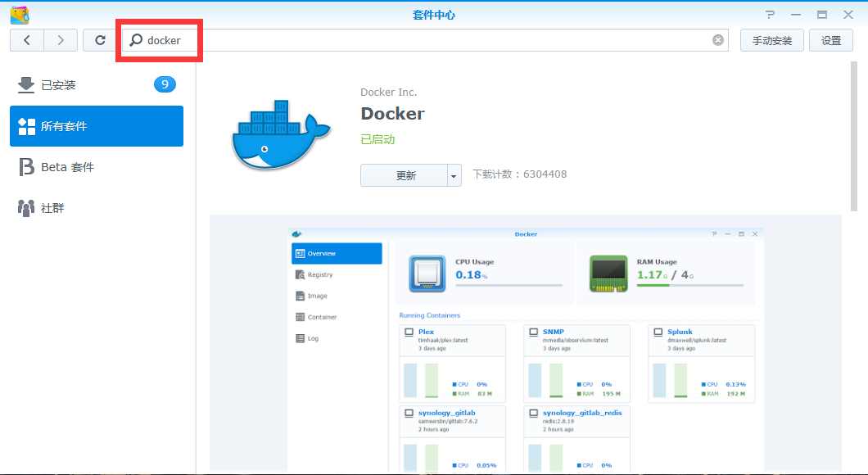Expand the 更新 button dropdown arrow
868x475 pixels.
tap(454, 175)
